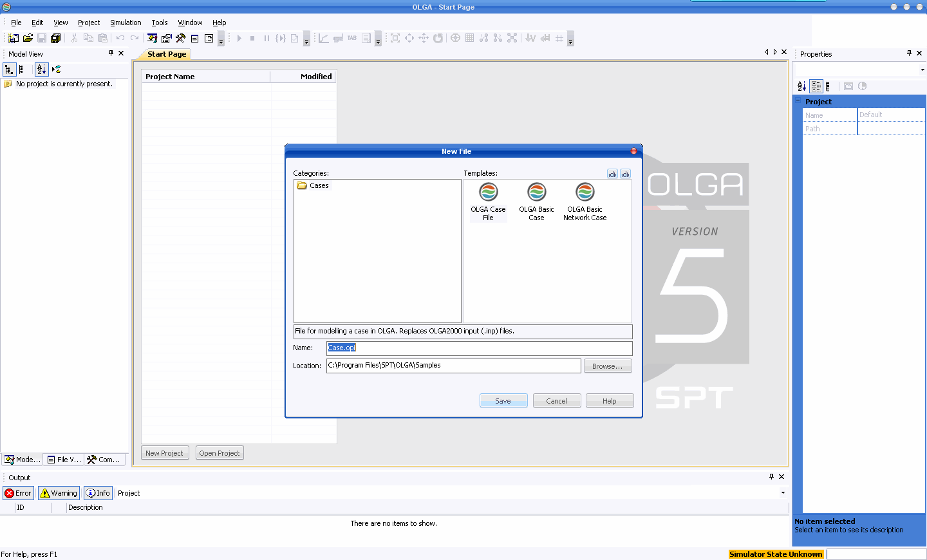Switch to the File View tab

64,460
